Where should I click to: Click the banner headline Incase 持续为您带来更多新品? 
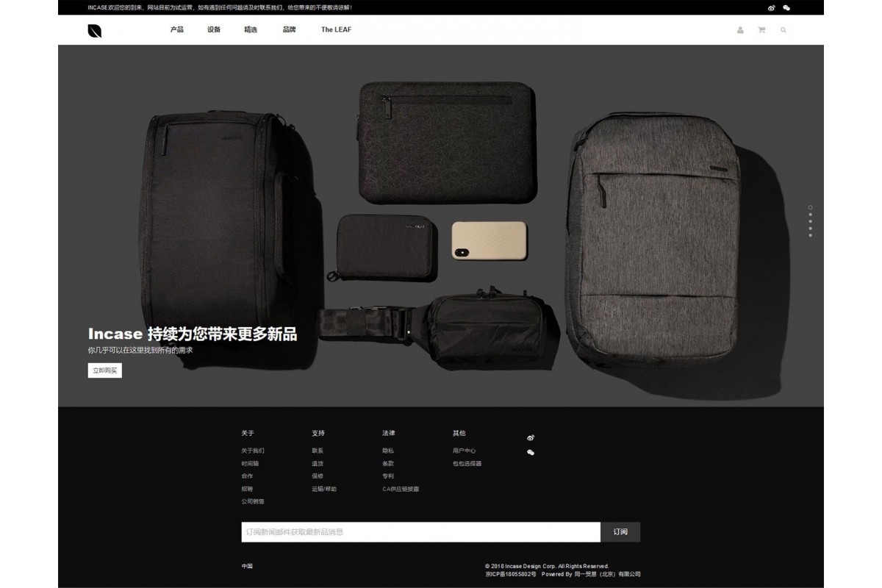(193, 334)
